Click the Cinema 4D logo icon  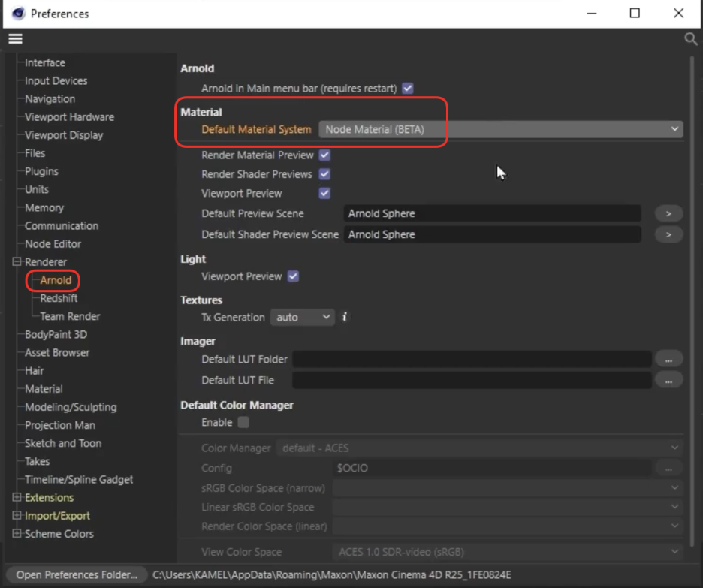point(18,14)
